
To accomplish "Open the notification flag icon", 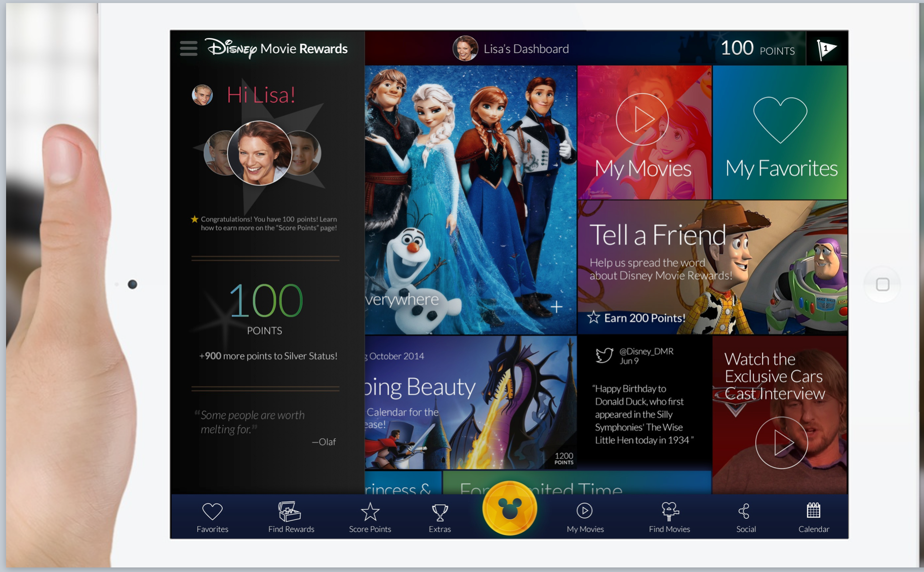I will point(826,49).
